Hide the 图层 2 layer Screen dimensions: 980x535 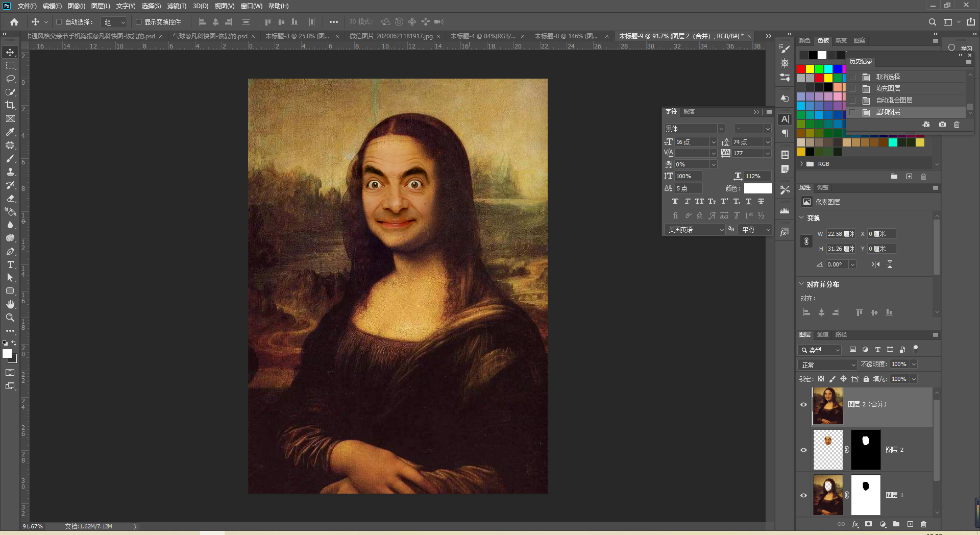point(803,450)
